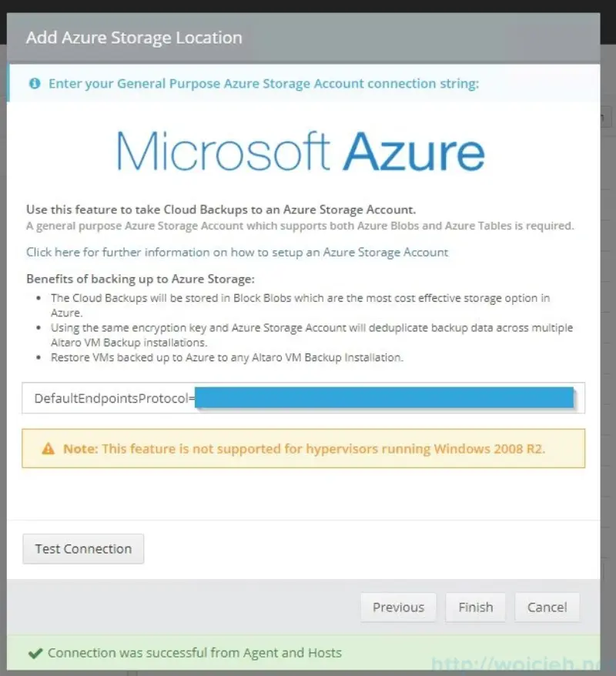Click the Windows 2008 R2 warning note
Viewport: 616px width, 676px height.
(304, 448)
